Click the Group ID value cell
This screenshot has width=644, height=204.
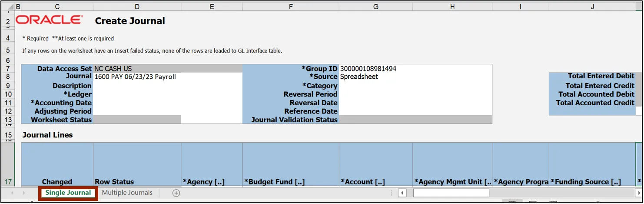click(x=415, y=69)
